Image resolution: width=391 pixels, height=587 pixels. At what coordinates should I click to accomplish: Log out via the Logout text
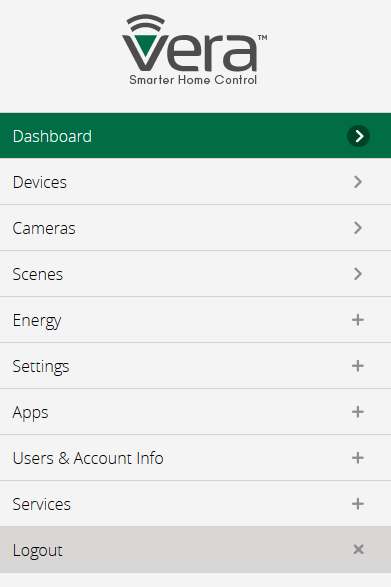[37, 551]
